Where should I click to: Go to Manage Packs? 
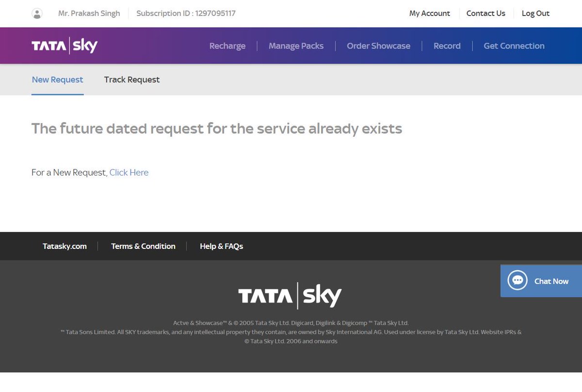point(296,46)
